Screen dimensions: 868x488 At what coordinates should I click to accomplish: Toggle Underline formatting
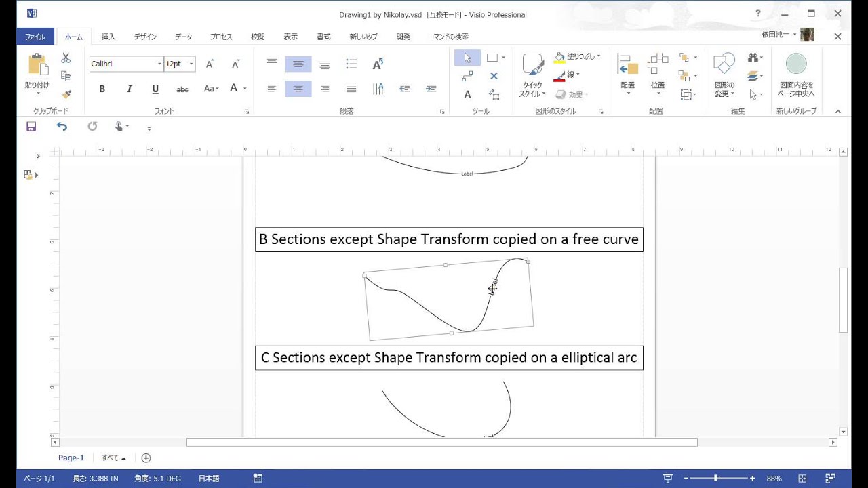(x=155, y=89)
